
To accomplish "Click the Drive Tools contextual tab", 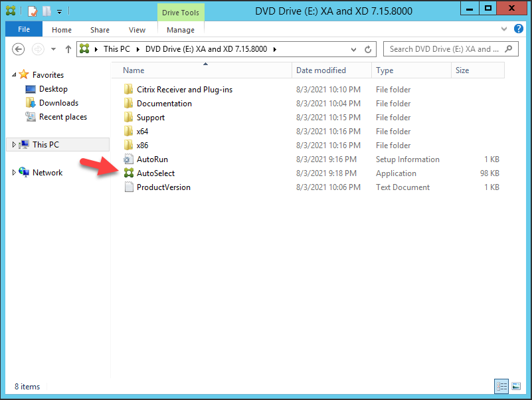I will pyautogui.click(x=181, y=13).
